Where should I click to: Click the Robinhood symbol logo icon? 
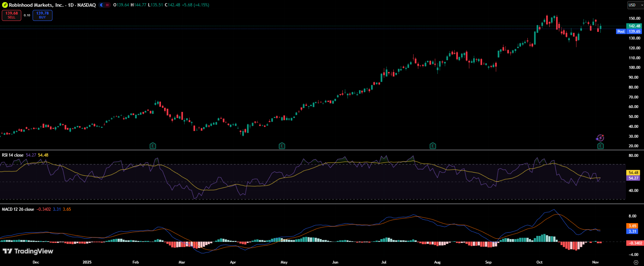click(x=5, y=5)
